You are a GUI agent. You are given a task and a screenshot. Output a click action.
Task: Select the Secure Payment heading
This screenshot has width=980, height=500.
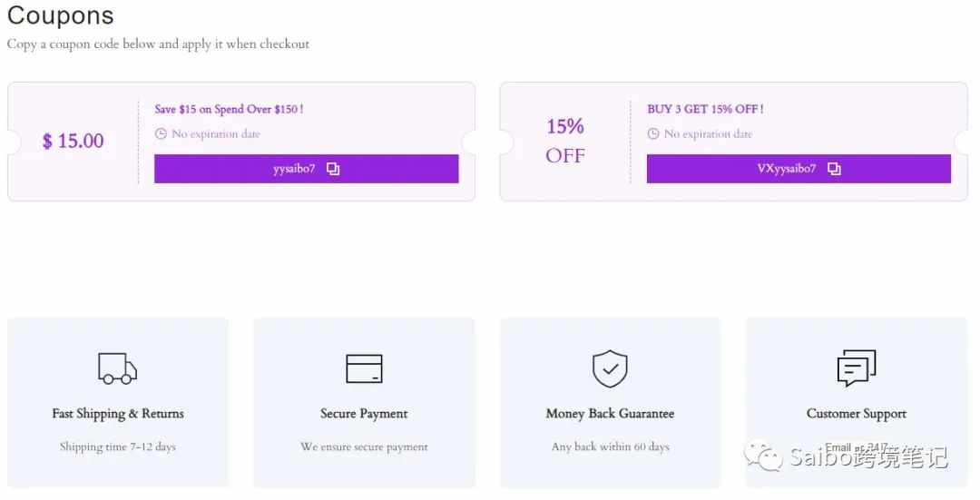point(364,414)
